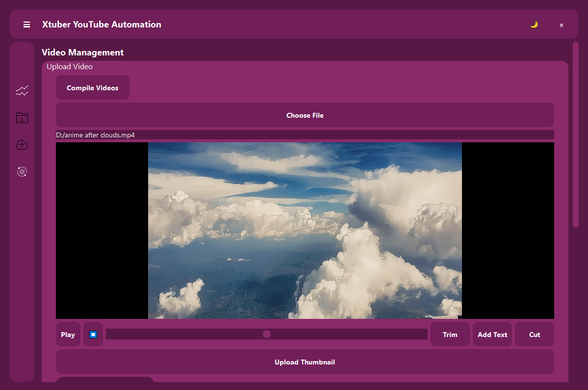The image size is (588, 390).
Task: Close the Xtuber app window
Action: (x=562, y=25)
